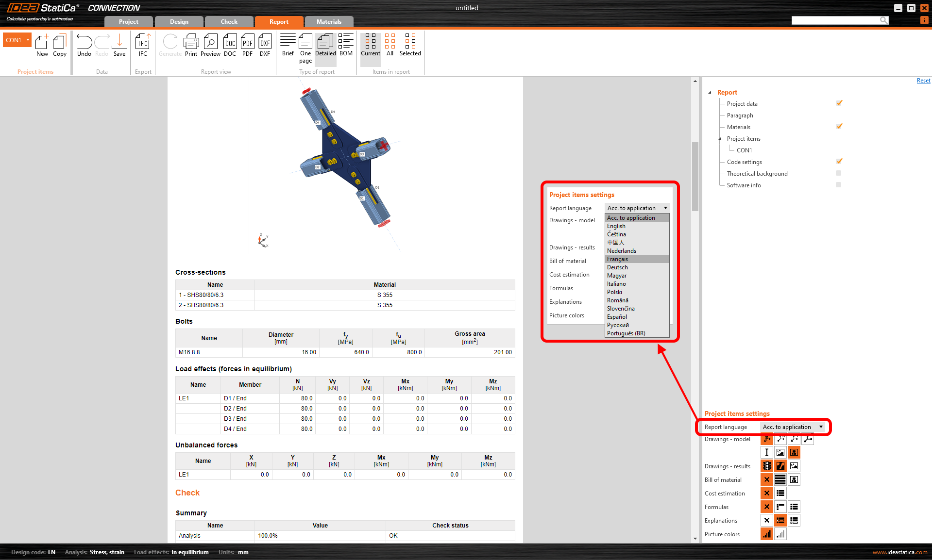The width and height of the screenshot is (932, 560).
Task: Click the search field in title bar
Action: pyautogui.click(x=835, y=20)
